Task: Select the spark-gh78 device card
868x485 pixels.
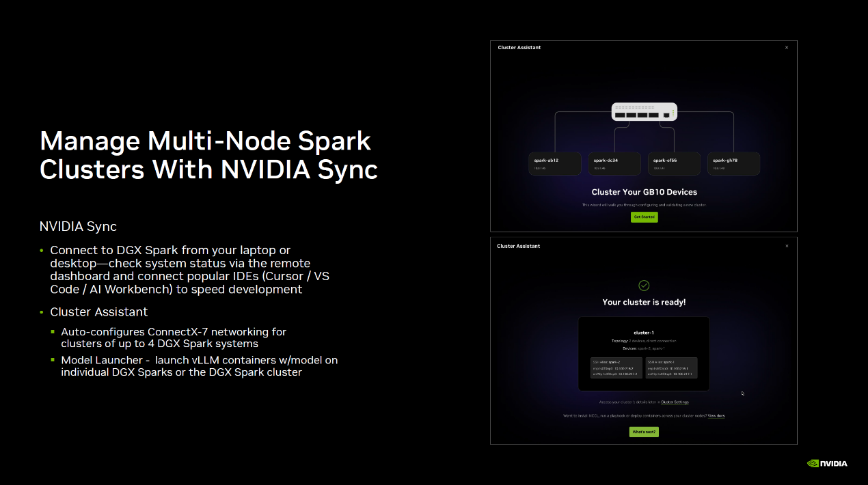Action: (733, 163)
